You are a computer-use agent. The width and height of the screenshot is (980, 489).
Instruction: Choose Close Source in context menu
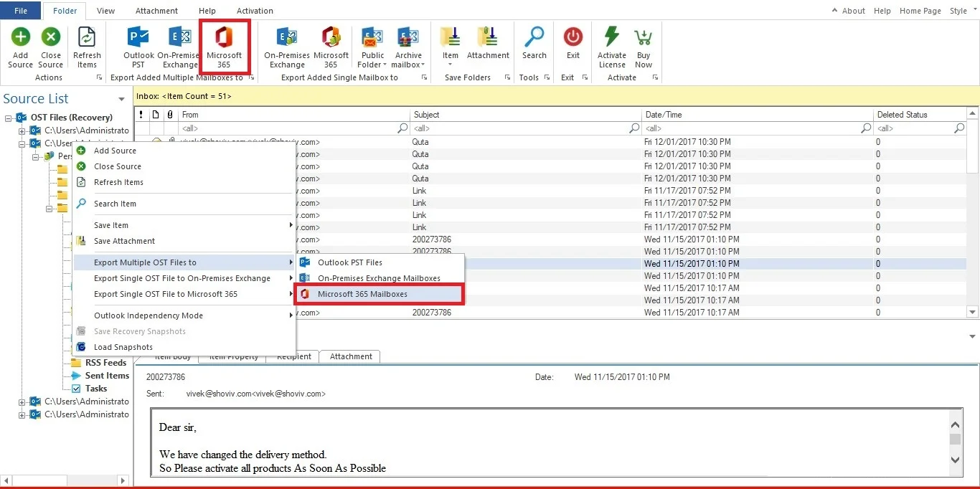tap(118, 166)
